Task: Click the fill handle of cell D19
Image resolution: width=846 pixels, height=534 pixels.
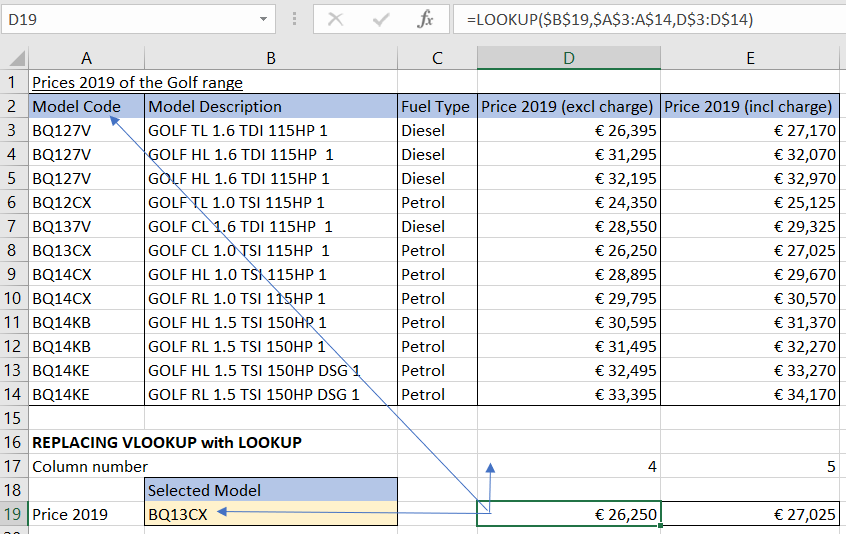Action: click(x=660, y=525)
